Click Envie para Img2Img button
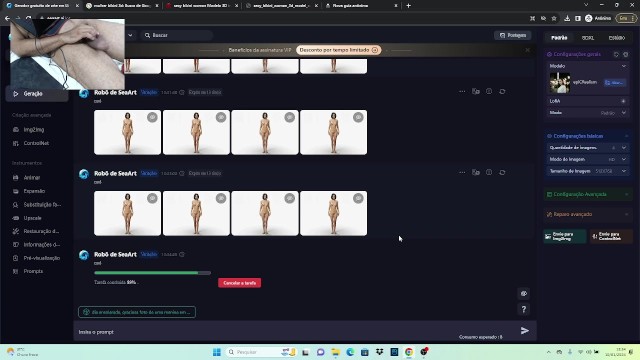Image resolution: width=640 pixels, height=360 pixels. coord(565,236)
